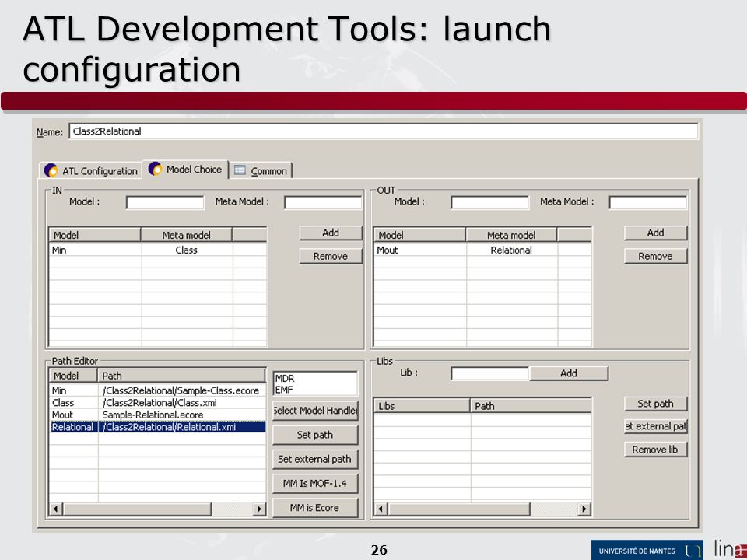Switch to the Model Choice tab

click(x=185, y=169)
